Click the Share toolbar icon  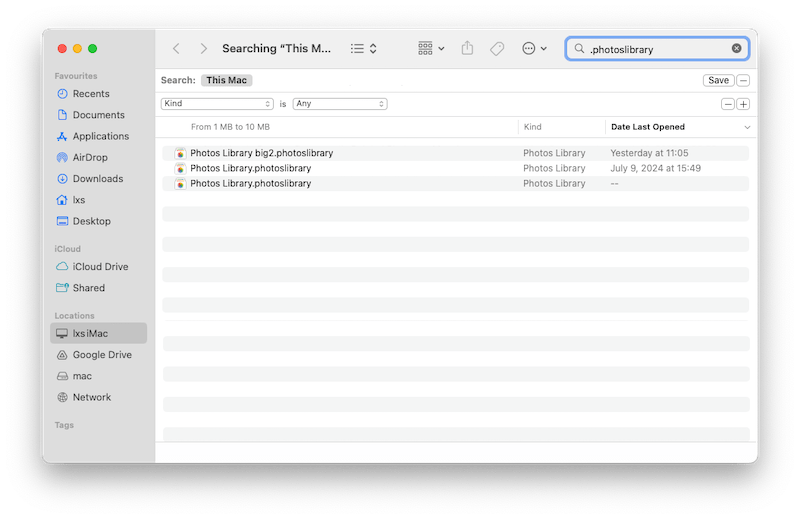pos(467,48)
